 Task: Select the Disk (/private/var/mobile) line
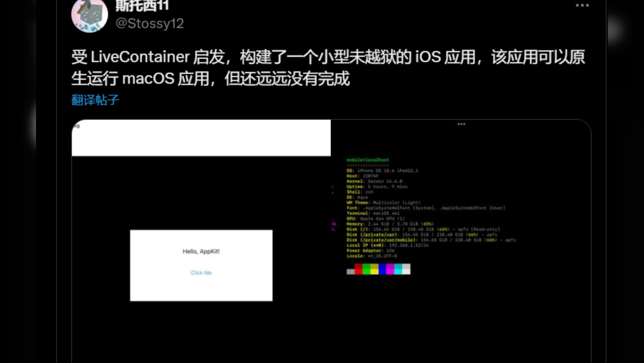pyautogui.click(x=431, y=240)
